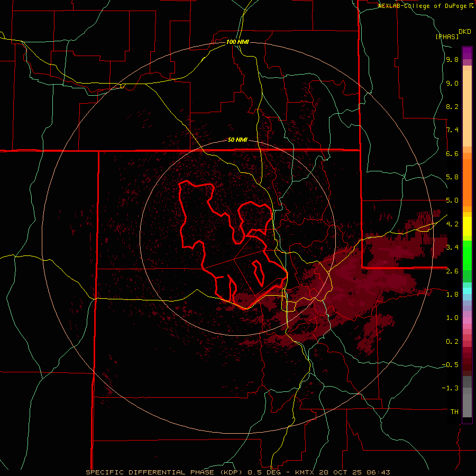476x476 pixels.
Task: Click the 20 OCT 25 06:43 timestamp
Action: click(x=354, y=472)
